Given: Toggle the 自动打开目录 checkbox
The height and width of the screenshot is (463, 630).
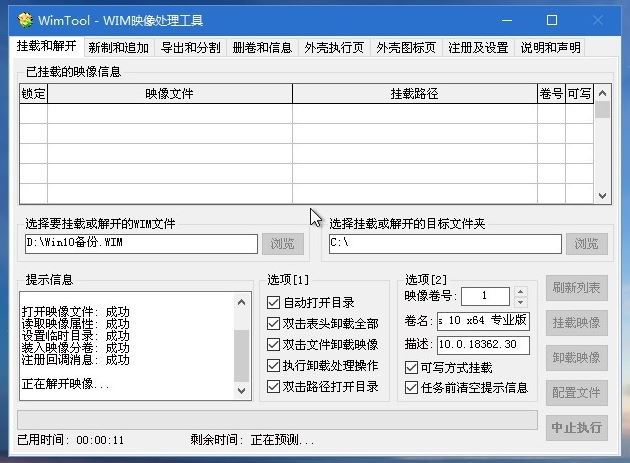Looking at the screenshot, I should [x=274, y=303].
